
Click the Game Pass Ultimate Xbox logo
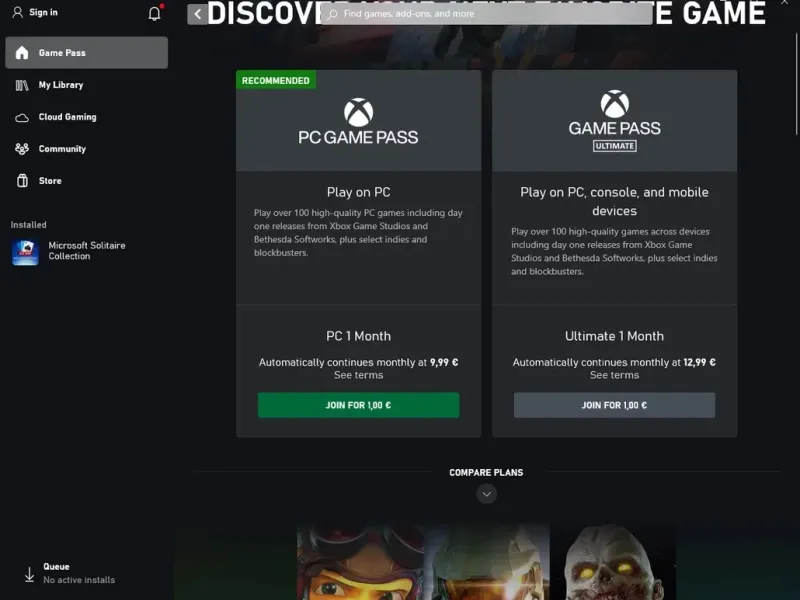coord(614,104)
